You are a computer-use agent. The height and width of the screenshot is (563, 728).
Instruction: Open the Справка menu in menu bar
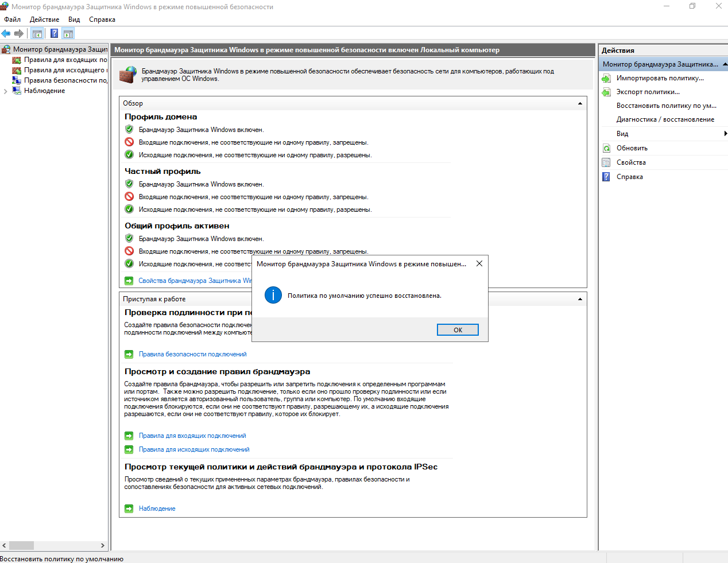102,20
